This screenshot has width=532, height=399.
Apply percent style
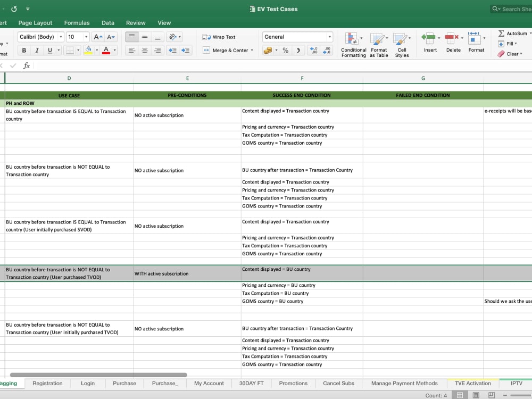285,50
